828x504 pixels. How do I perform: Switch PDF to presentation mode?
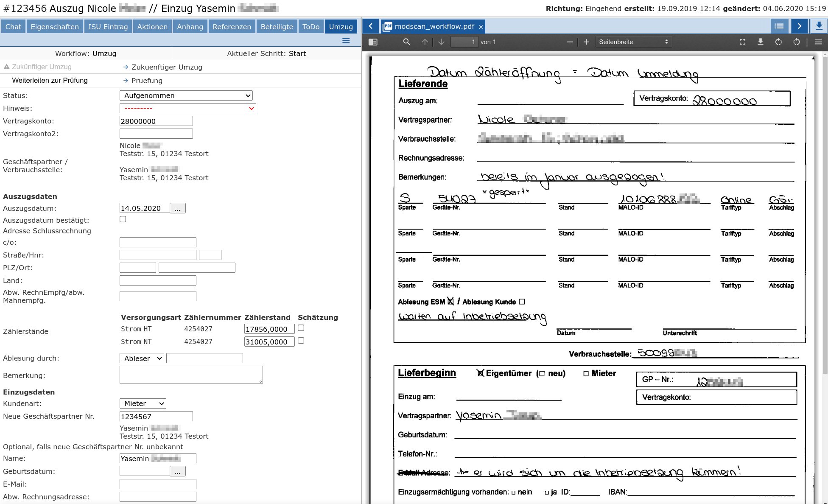(742, 42)
